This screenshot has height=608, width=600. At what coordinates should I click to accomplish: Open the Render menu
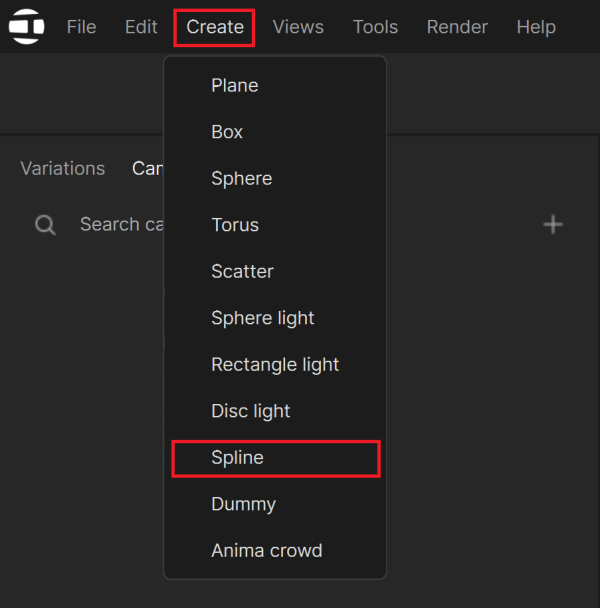457,27
